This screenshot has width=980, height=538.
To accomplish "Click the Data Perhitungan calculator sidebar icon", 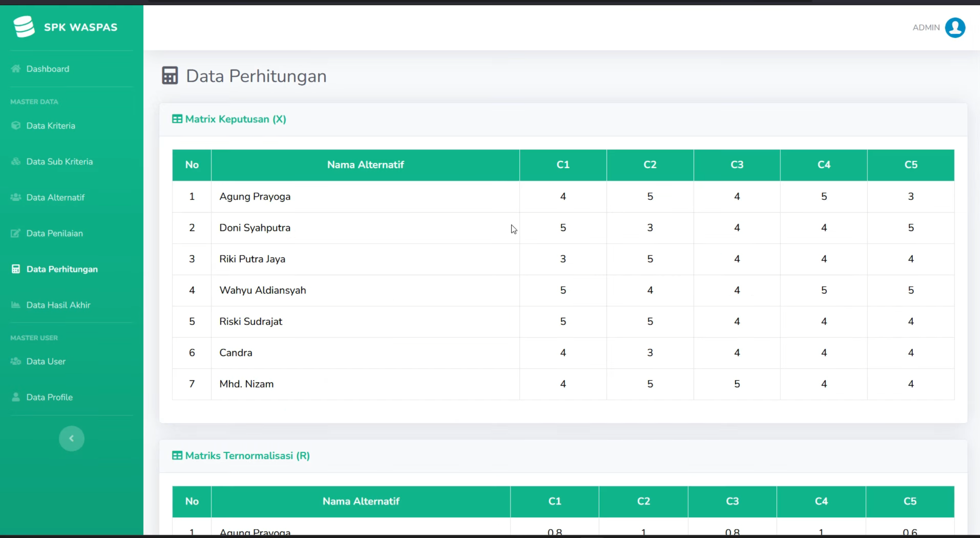I will pyautogui.click(x=16, y=269).
